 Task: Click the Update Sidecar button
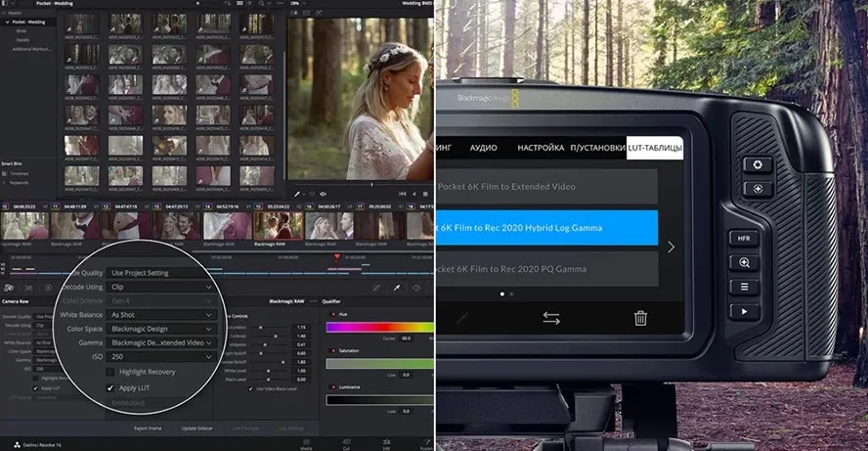(197, 428)
